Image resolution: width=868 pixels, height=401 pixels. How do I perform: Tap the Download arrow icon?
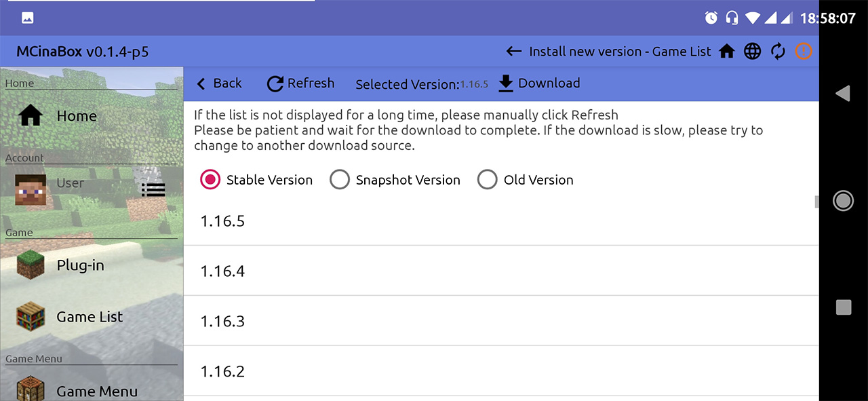pos(506,83)
